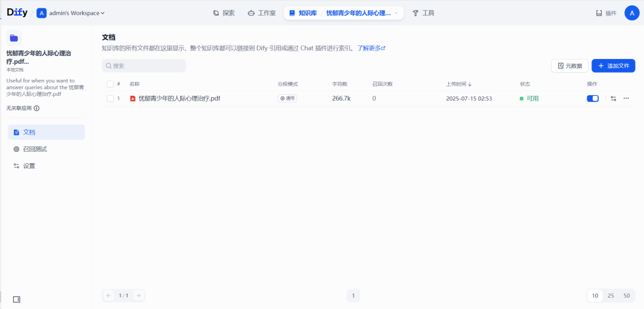Click the knowledge base folder icon
This screenshot has width=644, height=309.
(14, 38)
